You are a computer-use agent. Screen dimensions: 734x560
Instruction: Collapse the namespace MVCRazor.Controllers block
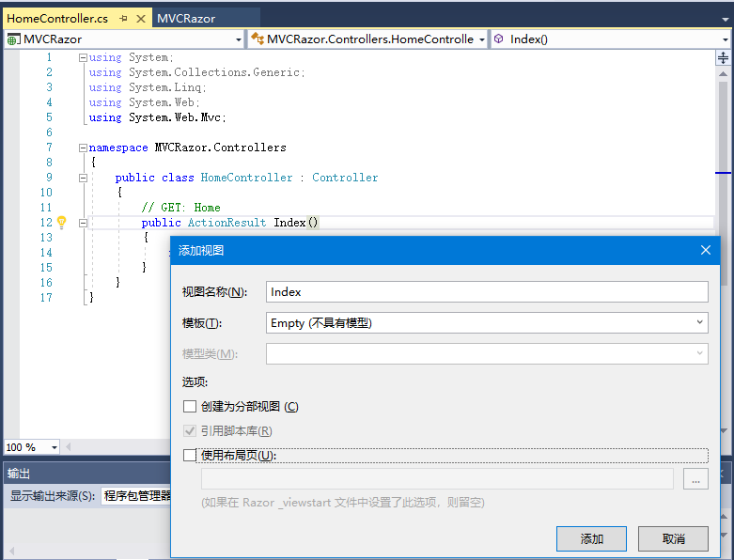(x=83, y=148)
